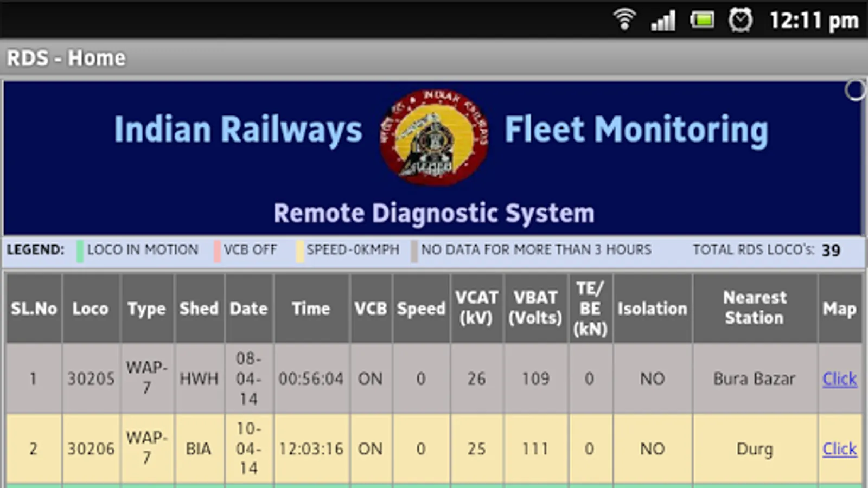
Task: Click the Map column header
Action: [x=840, y=309]
